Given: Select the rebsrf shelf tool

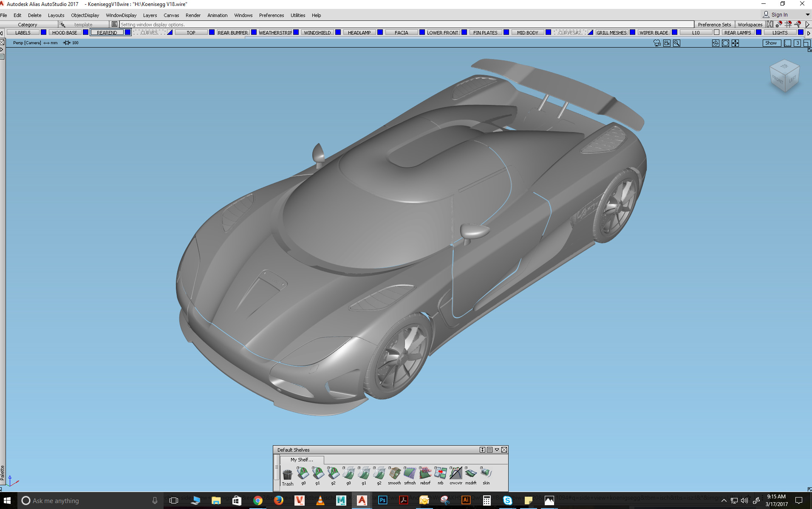Looking at the screenshot, I should (x=425, y=473).
